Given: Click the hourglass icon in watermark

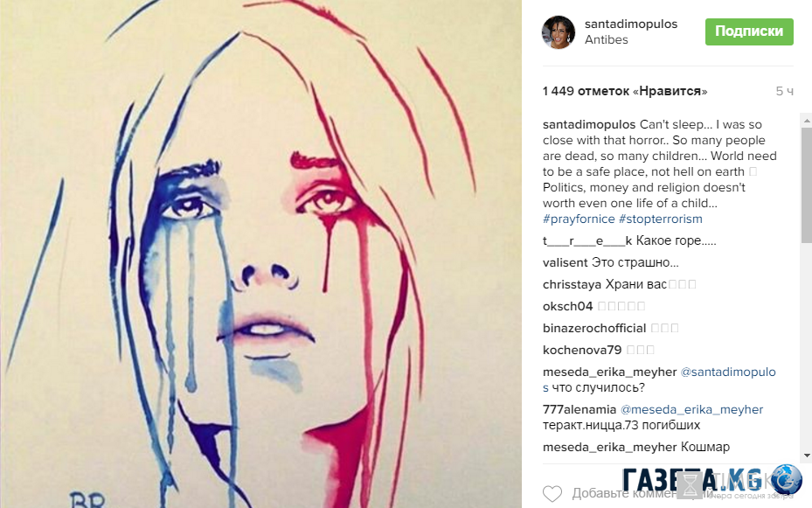Looking at the screenshot, I should pos(691,484).
